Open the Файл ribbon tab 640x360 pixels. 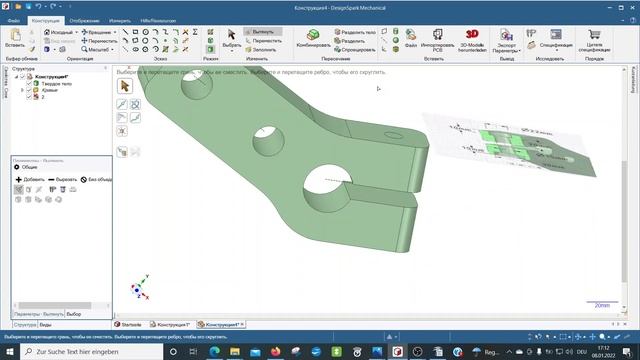13,20
